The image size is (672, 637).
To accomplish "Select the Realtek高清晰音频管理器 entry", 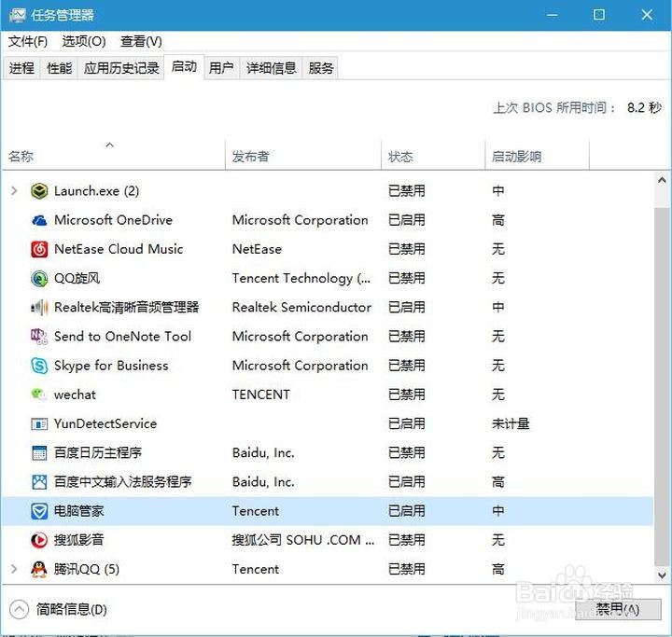I will coord(126,307).
